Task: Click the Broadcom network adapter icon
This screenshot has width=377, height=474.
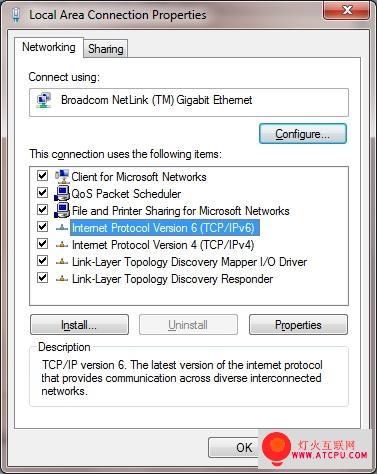Action: pos(45,100)
